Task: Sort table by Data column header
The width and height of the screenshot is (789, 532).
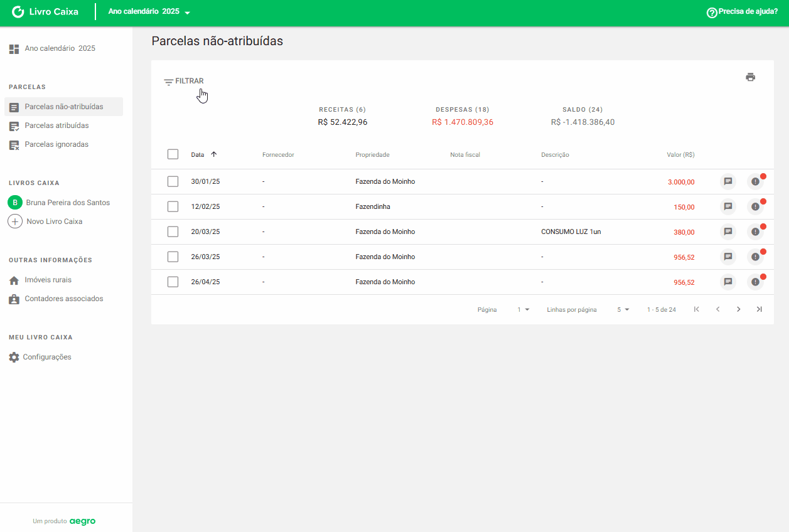Action: coord(198,154)
